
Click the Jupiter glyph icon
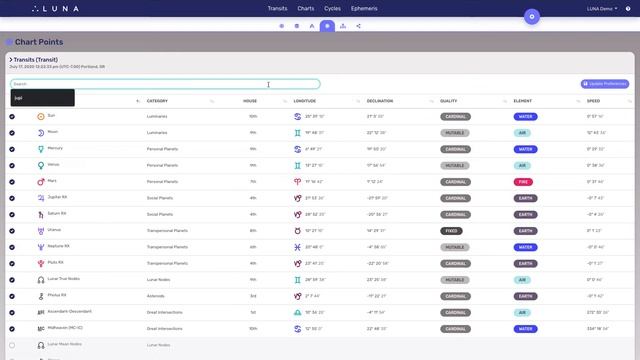41,198
